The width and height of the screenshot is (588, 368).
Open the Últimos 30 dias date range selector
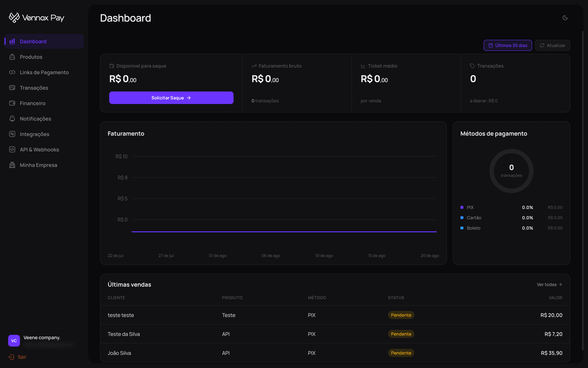(508, 45)
